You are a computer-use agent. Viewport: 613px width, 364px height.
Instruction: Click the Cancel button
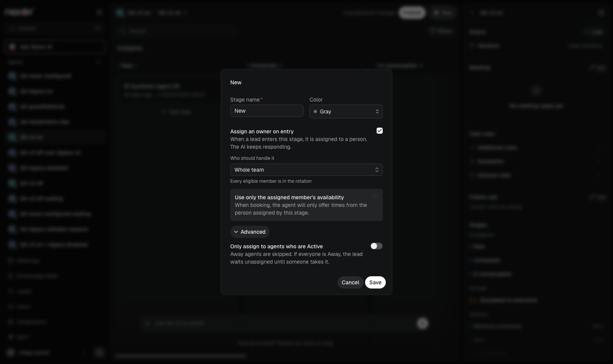[x=350, y=282]
